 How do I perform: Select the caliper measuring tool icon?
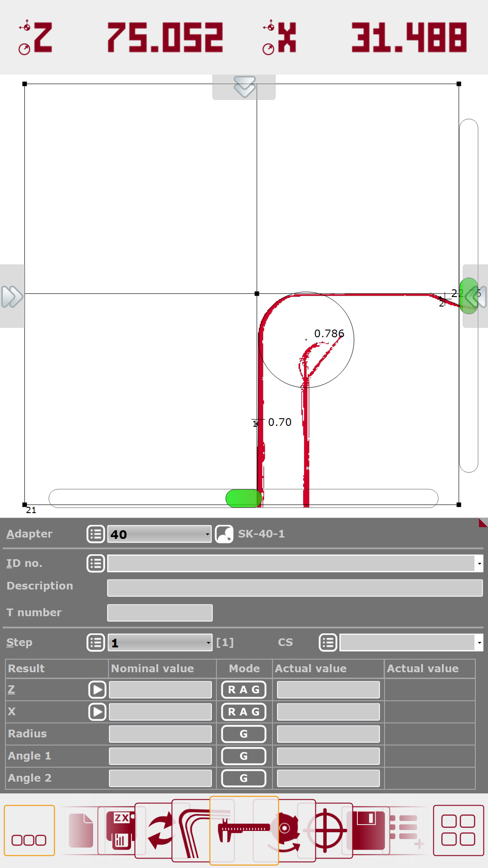click(x=243, y=830)
